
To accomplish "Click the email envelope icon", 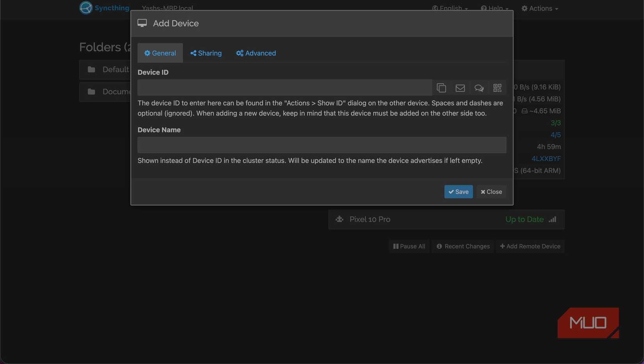I will coord(460,88).
